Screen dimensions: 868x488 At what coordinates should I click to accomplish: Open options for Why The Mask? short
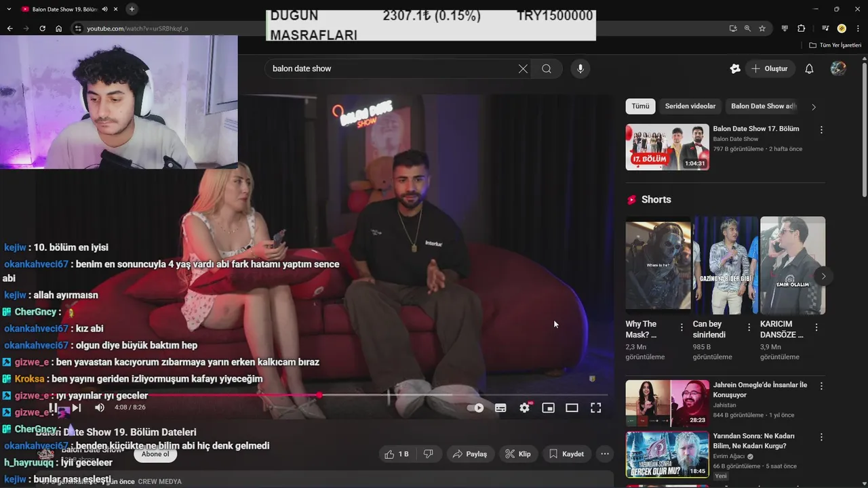[682, 327]
